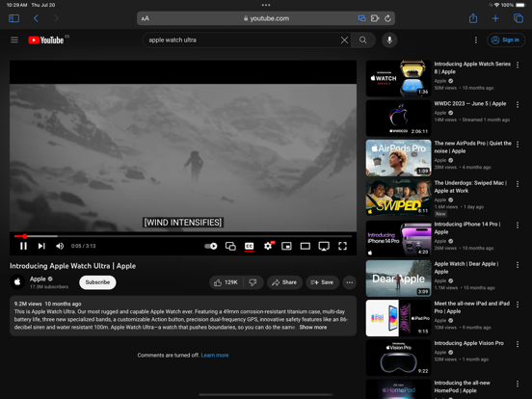Mute the video volume

(60, 246)
